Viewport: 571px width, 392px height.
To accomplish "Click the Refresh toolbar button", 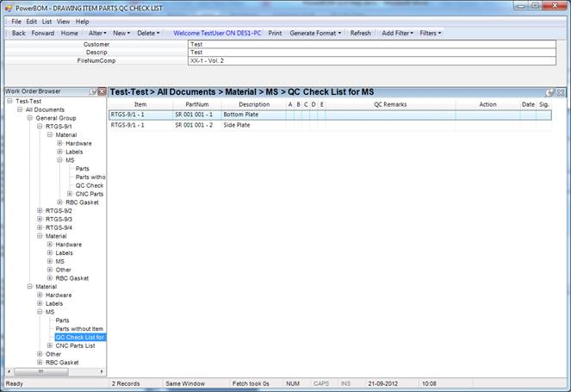I will pos(361,33).
